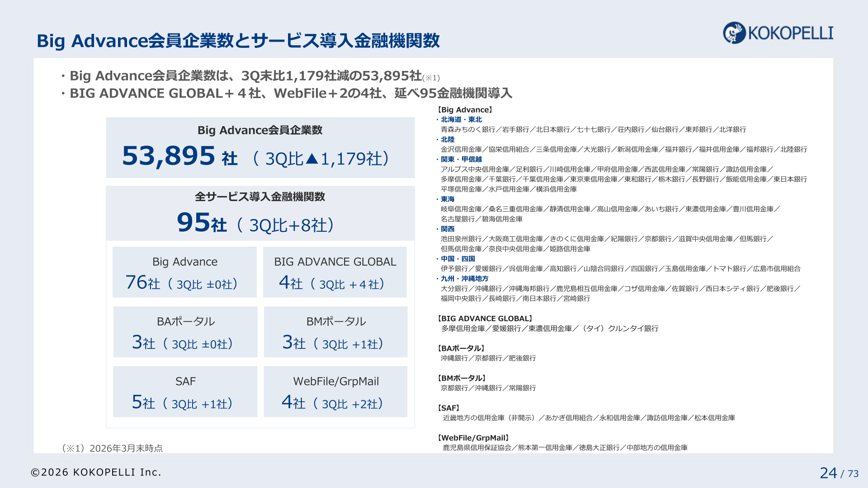Click '5社' value in SAF card
Viewport: 868px width, 488px height.
tap(143, 402)
